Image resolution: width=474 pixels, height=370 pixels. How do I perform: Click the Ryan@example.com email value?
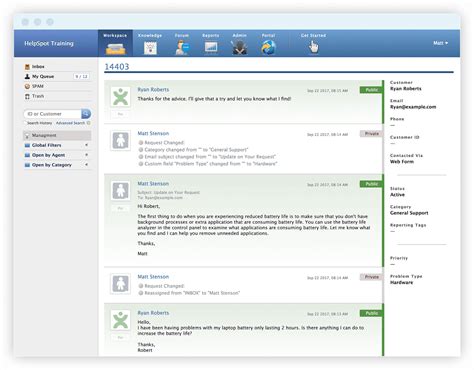(x=413, y=107)
